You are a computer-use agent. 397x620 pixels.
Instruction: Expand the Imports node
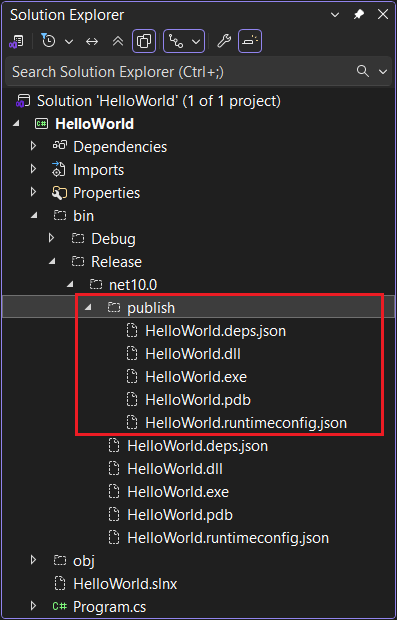(34, 169)
